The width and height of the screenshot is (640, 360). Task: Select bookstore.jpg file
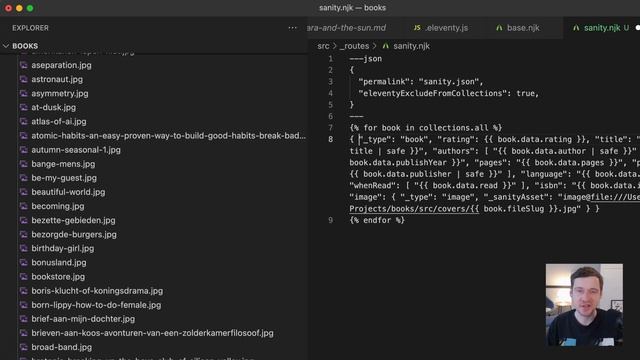(58, 277)
